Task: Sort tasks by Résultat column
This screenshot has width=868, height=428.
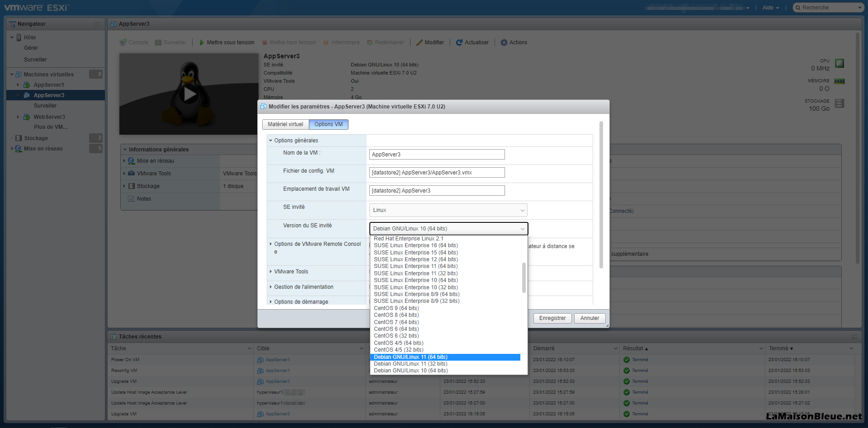Action: click(x=692, y=348)
